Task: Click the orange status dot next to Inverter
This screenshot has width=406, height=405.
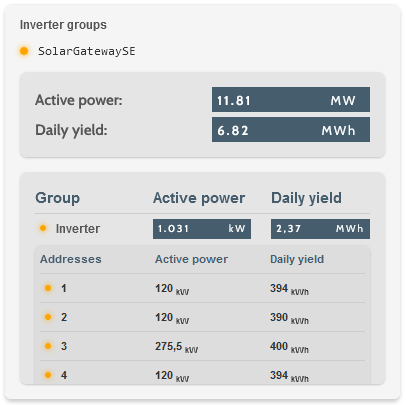Action: tap(43, 228)
